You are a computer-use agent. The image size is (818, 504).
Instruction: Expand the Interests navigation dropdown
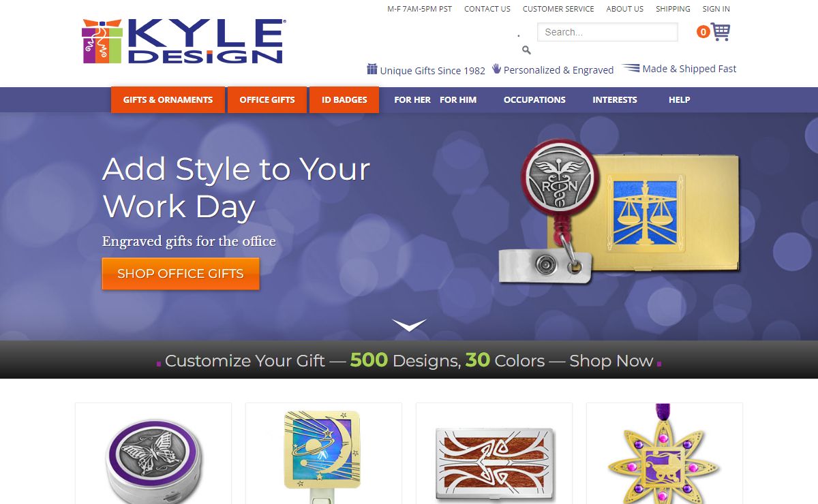click(615, 99)
